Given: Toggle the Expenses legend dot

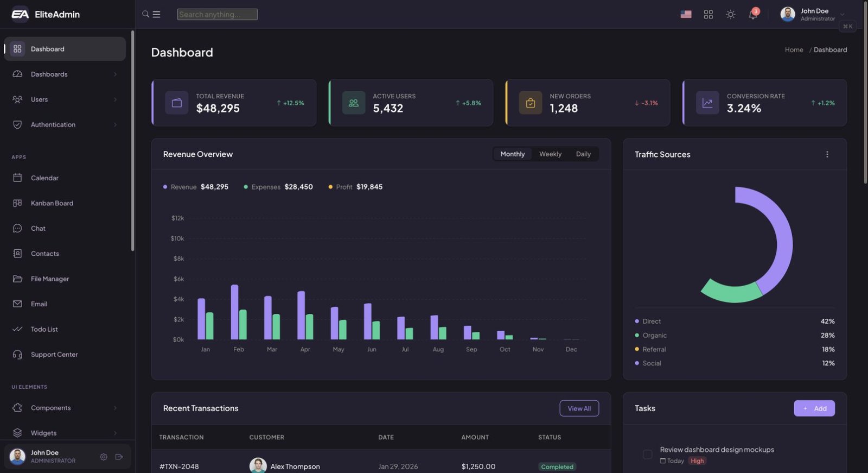Looking at the screenshot, I should click(x=246, y=187).
